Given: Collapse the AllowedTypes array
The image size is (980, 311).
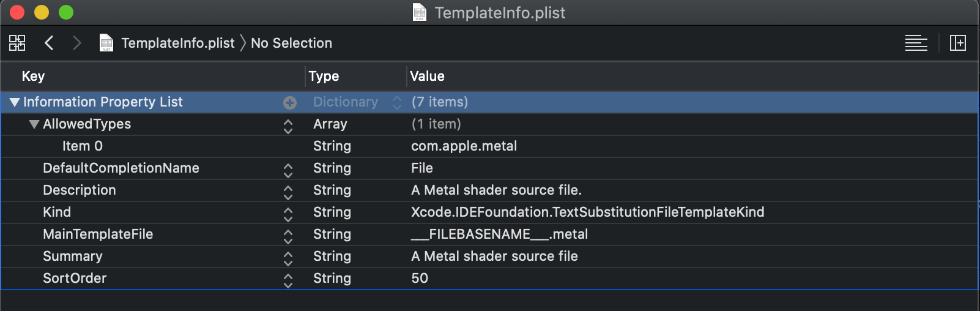Looking at the screenshot, I should (34, 124).
